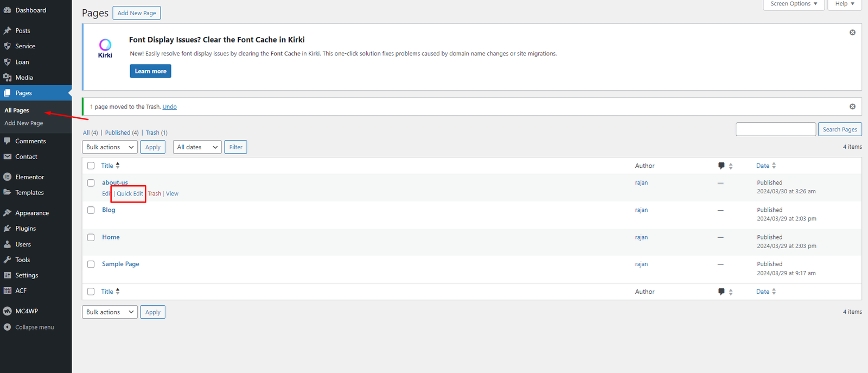Click the Tools wrench icon
The height and width of the screenshot is (373, 868).
(8, 260)
